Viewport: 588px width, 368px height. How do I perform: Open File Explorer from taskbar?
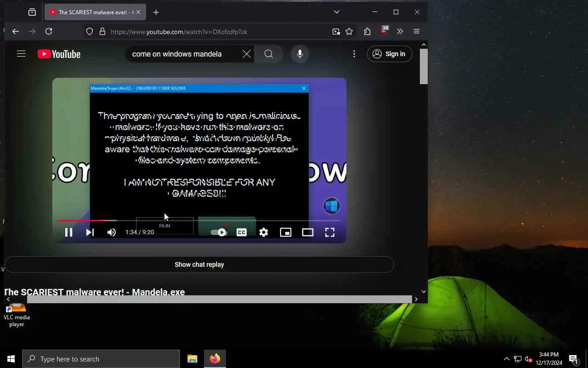click(x=192, y=359)
